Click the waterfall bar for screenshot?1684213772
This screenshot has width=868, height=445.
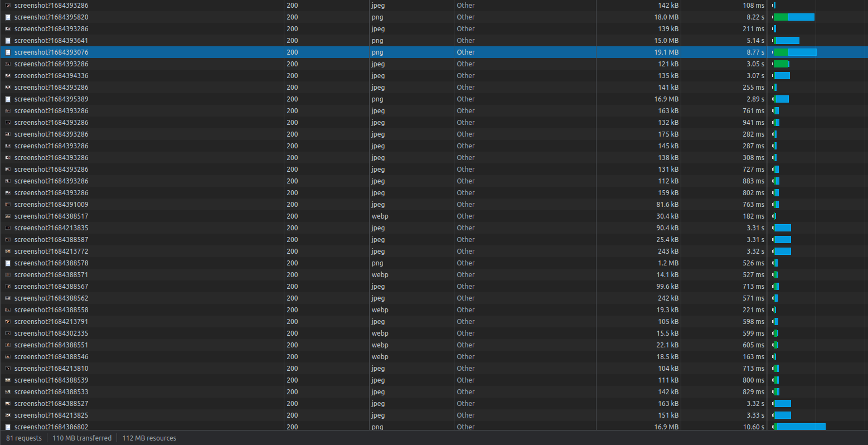click(x=783, y=251)
